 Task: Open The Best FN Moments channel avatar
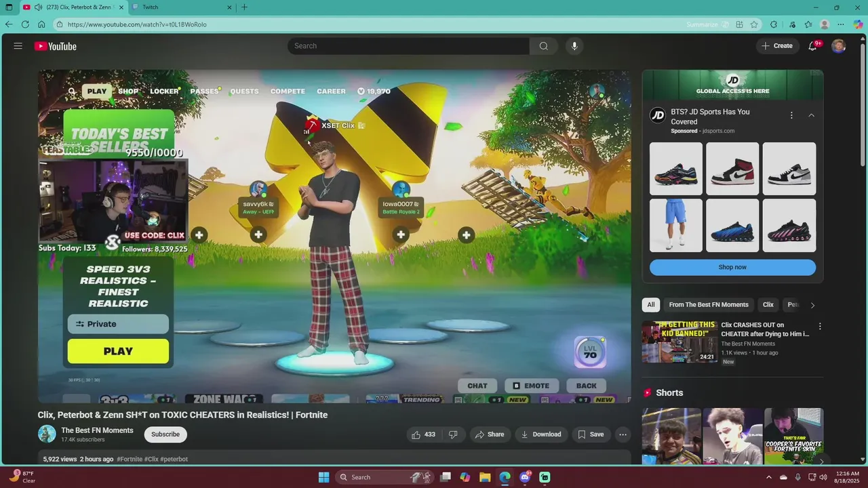coord(47,434)
